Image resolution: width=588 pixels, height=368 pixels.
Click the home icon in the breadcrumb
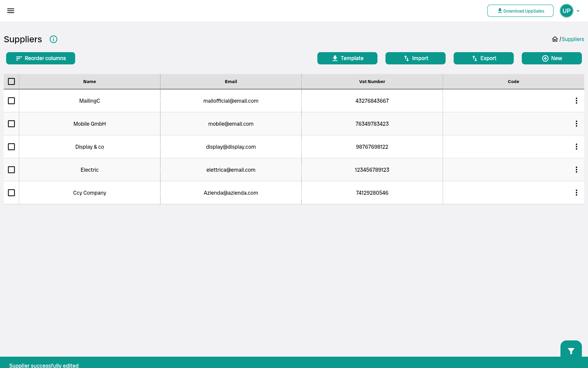click(555, 39)
